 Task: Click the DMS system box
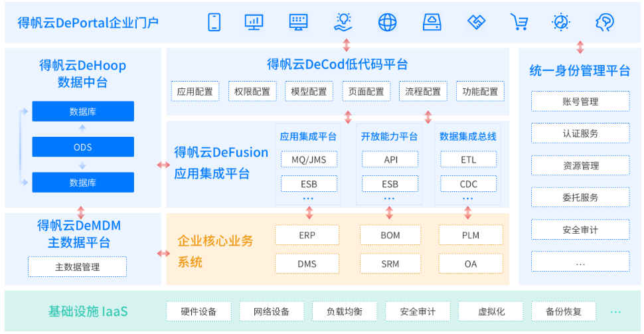coord(307,264)
